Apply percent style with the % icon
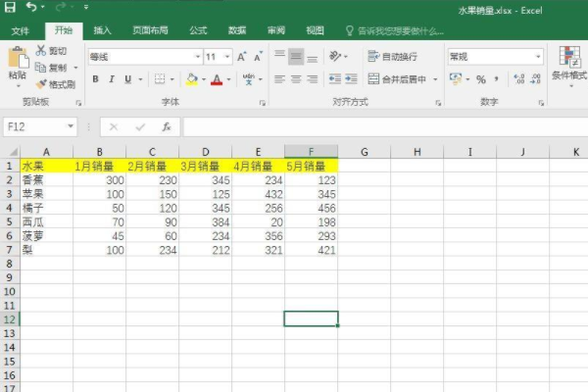 (x=481, y=79)
